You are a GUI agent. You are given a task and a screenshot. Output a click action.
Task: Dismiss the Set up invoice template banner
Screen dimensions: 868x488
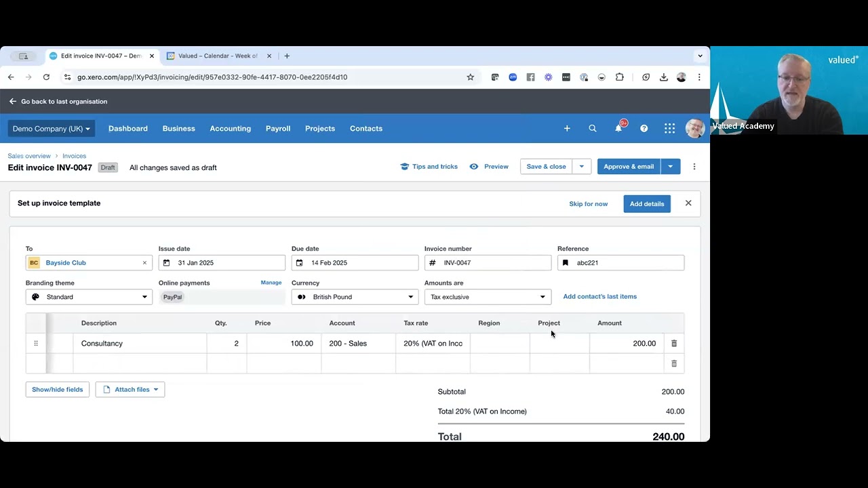pyautogui.click(x=688, y=203)
